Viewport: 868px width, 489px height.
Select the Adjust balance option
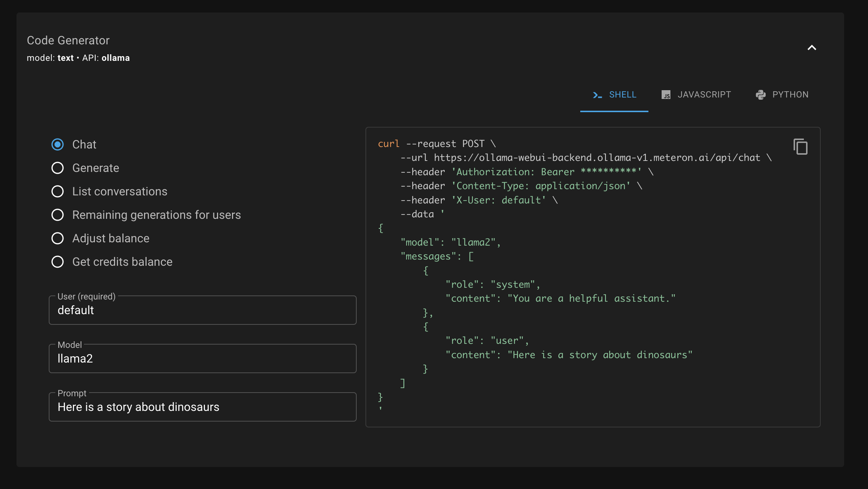pos(58,238)
